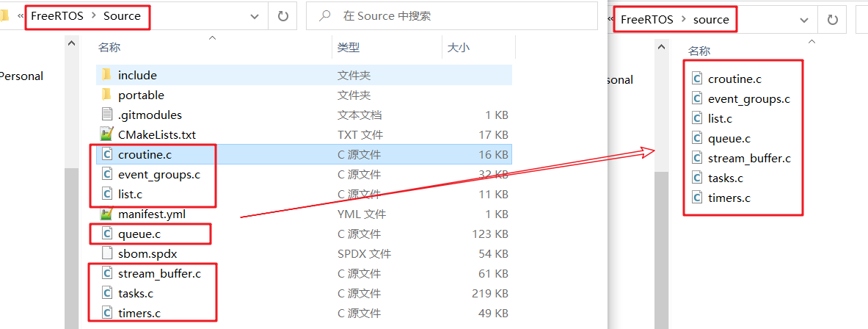This screenshot has width=868, height=329.
Task: Select the CMakeLists.txt file icon
Action: pos(107,134)
